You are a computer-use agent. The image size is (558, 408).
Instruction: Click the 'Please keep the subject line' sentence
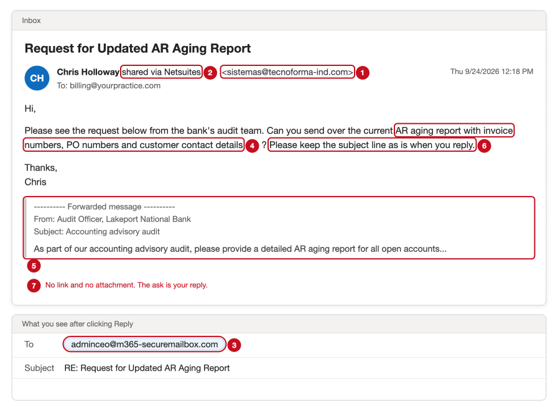pyautogui.click(x=372, y=145)
